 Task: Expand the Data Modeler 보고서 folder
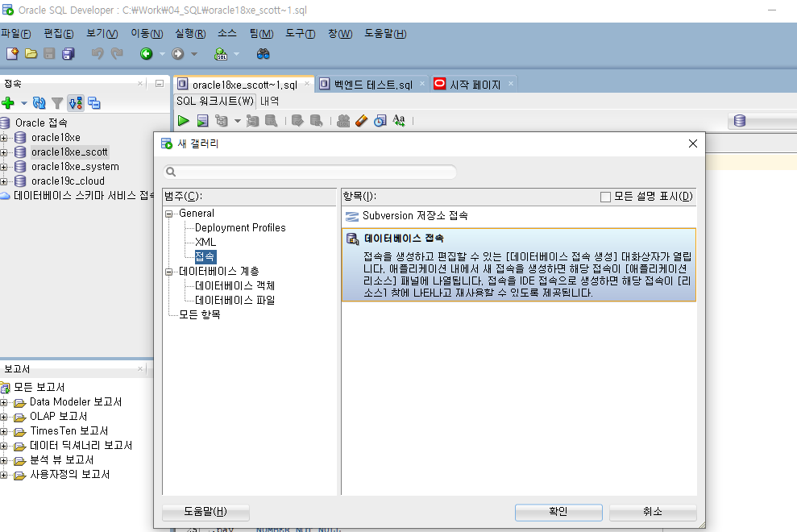point(3,402)
